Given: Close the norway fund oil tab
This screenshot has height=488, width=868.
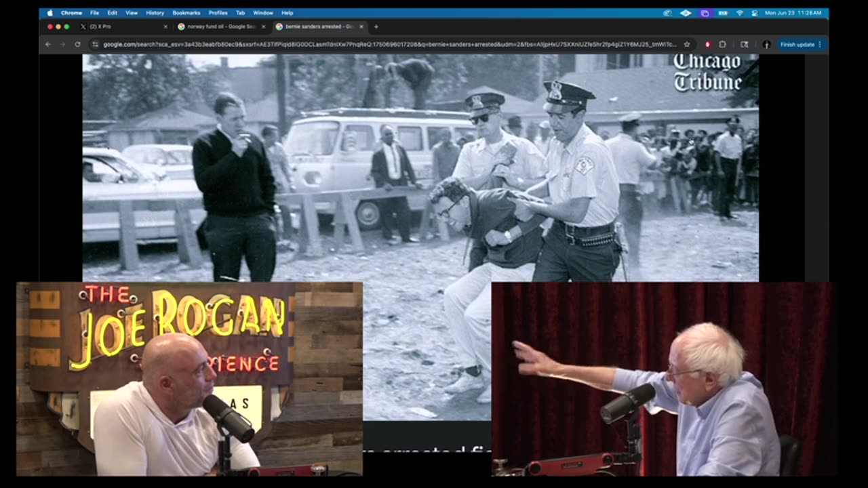Looking at the screenshot, I should pyautogui.click(x=263, y=26).
